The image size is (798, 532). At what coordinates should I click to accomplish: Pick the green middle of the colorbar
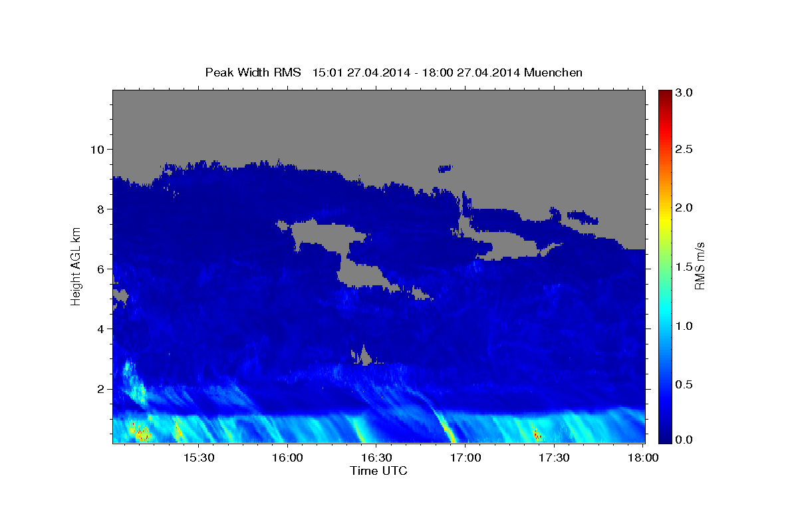(x=664, y=266)
